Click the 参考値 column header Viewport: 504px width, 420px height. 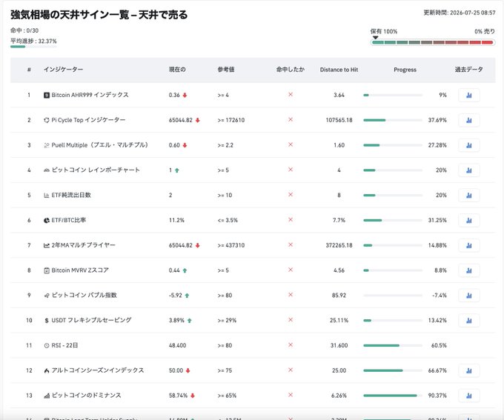(226, 70)
